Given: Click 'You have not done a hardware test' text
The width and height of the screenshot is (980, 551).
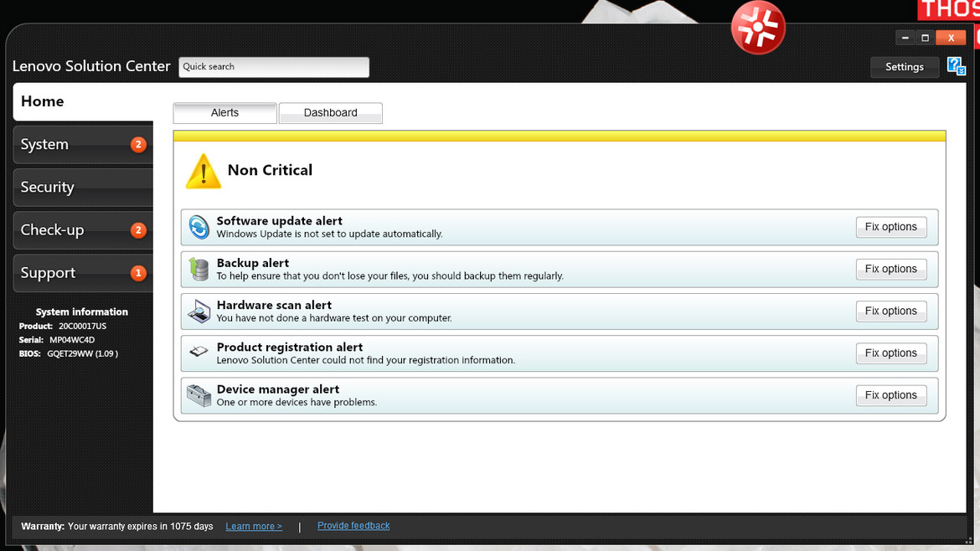Looking at the screenshot, I should pyautogui.click(x=334, y=318).
